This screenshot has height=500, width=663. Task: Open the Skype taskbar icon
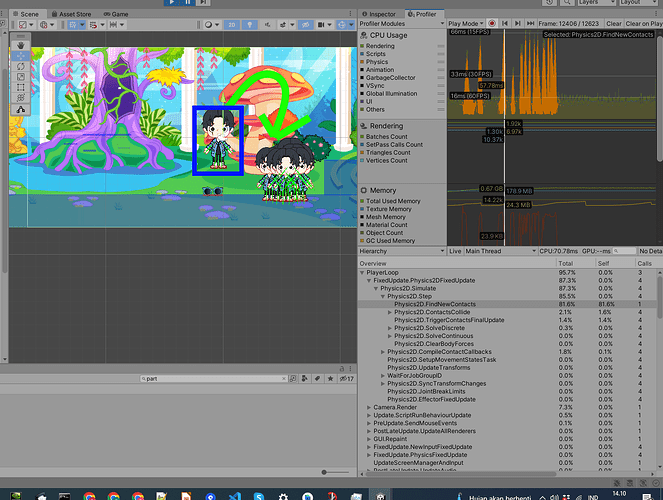click(x=259, y=497)
